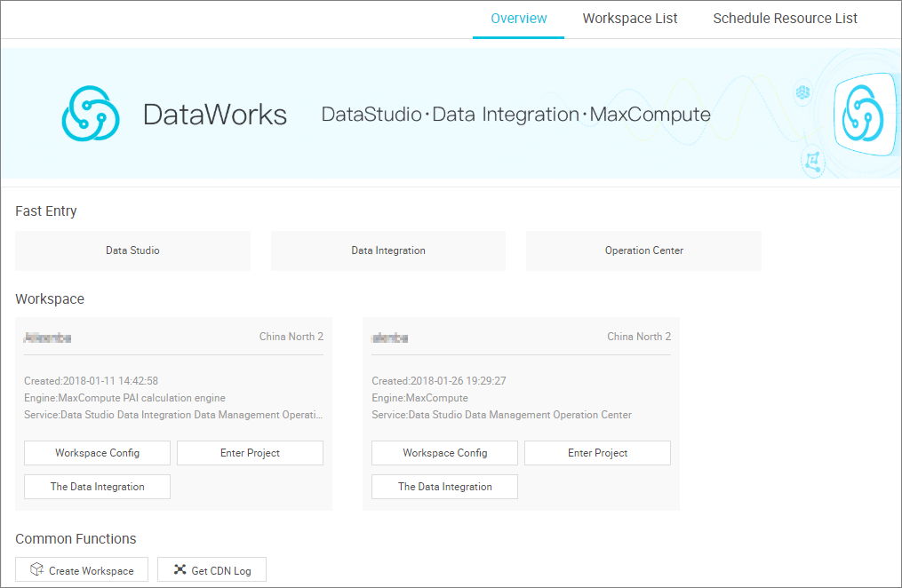Open Operation Center from Fast Entry
Image resolution: width=902 pixels, height=588 pixels.
[643, 250]
